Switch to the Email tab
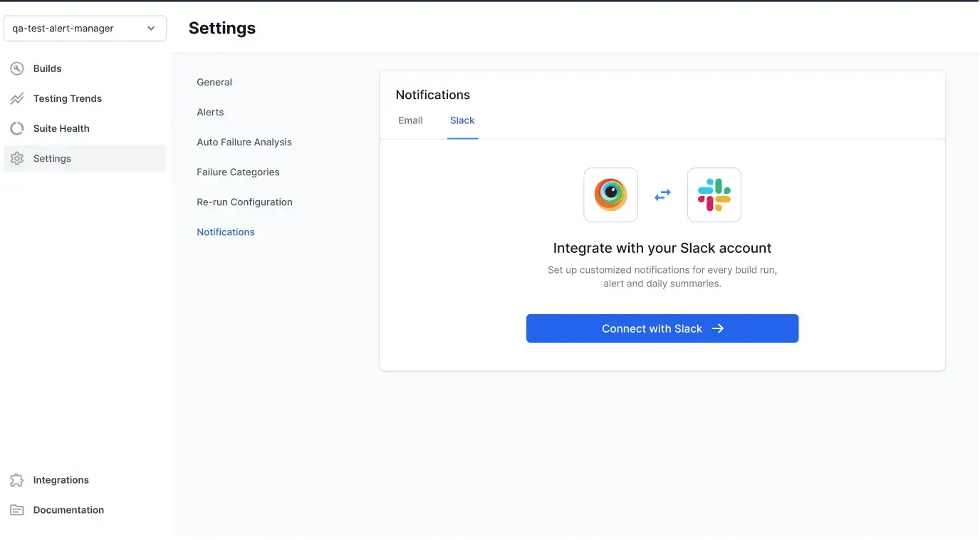 (410, 120)
